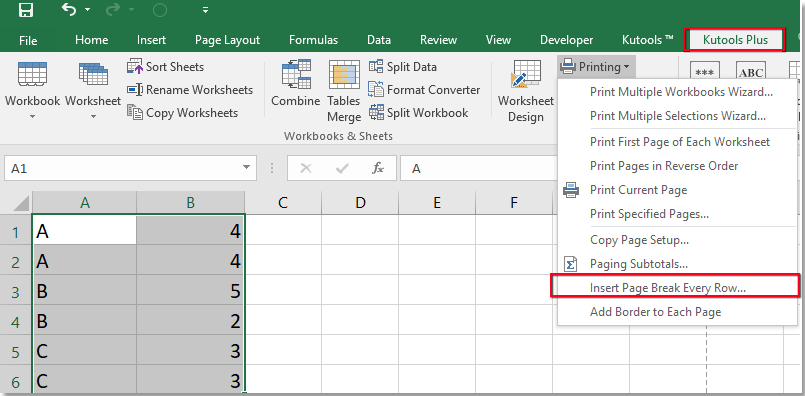Open the Workbook tools dropdown

pos(32,91)
